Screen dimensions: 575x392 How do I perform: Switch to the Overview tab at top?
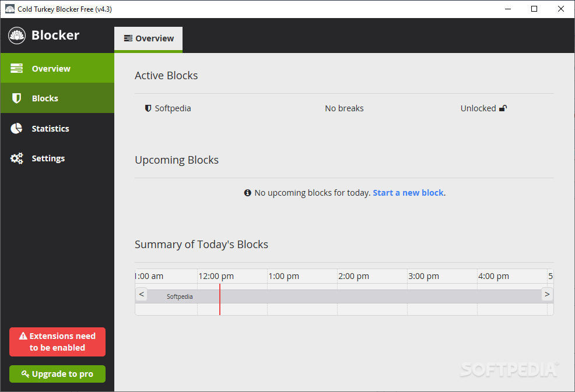[148, 38]
